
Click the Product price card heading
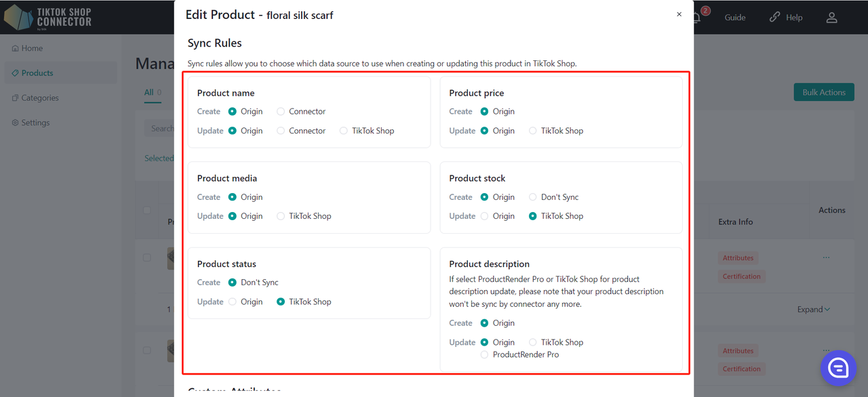tap(477, 93)
